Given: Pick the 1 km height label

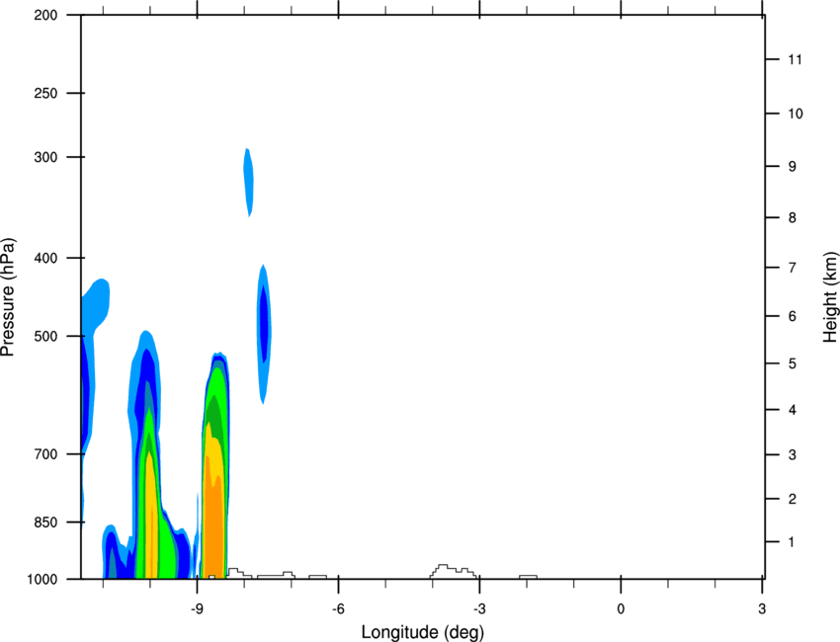Looking at the screenshot, I should coord(793,542).
